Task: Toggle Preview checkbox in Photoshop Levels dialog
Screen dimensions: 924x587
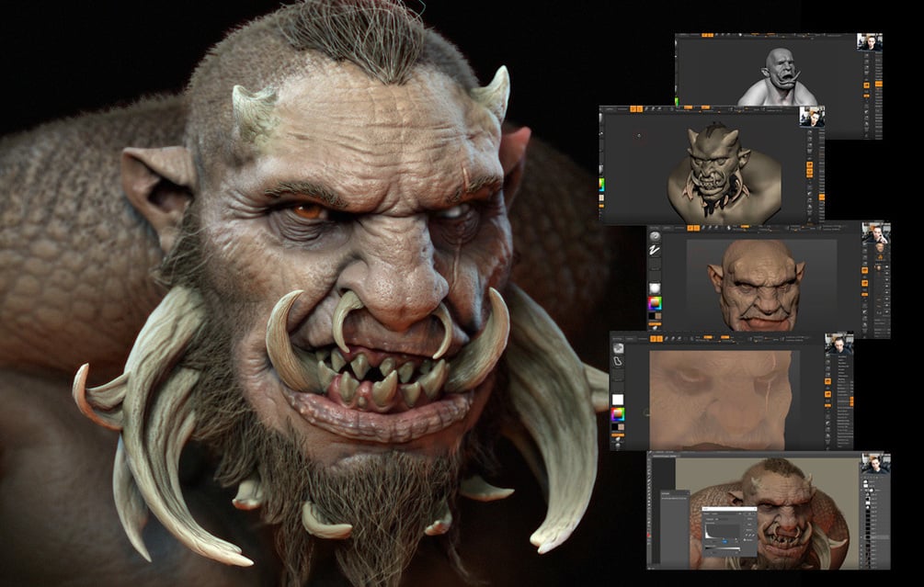Action: 745,540
